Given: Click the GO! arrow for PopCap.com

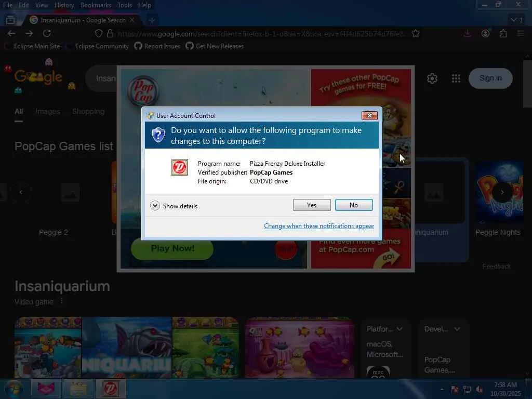Looking at the screenshot, I should pos(388,258).
